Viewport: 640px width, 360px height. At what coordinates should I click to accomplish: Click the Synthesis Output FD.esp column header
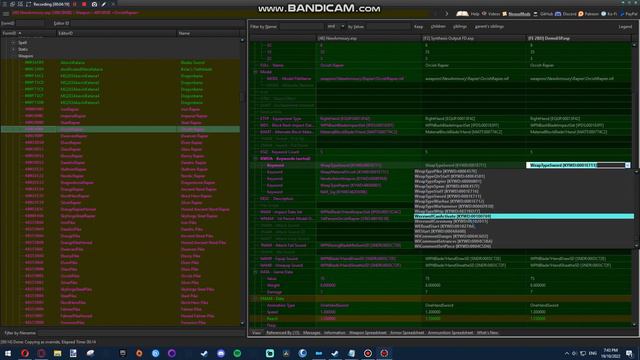pos(474,38)
